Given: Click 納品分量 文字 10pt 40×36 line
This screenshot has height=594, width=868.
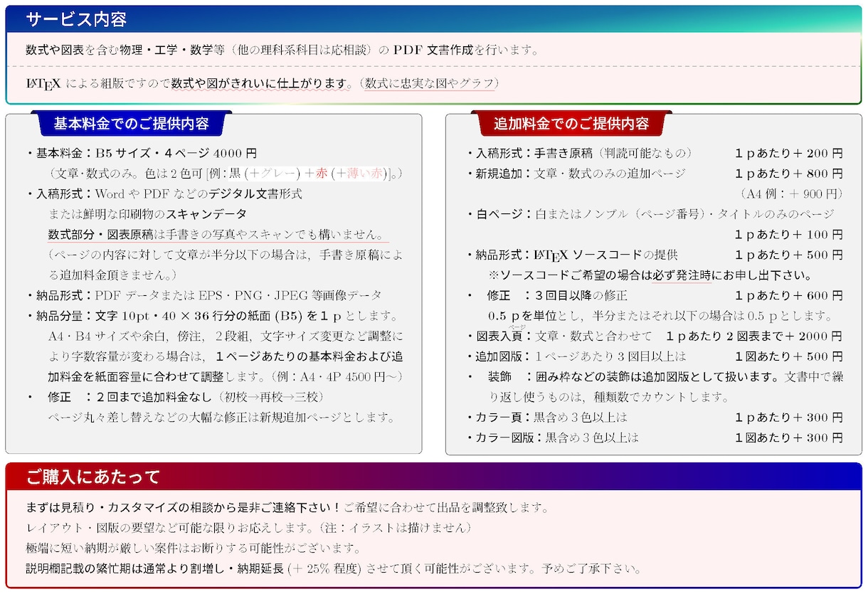Looking at the screenshot, I should coord(213,315).
